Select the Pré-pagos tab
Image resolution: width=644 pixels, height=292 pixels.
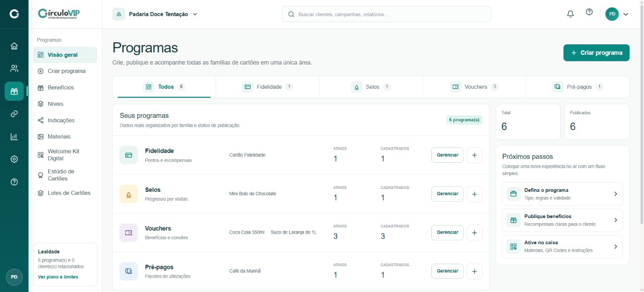[x=577, y=87]
